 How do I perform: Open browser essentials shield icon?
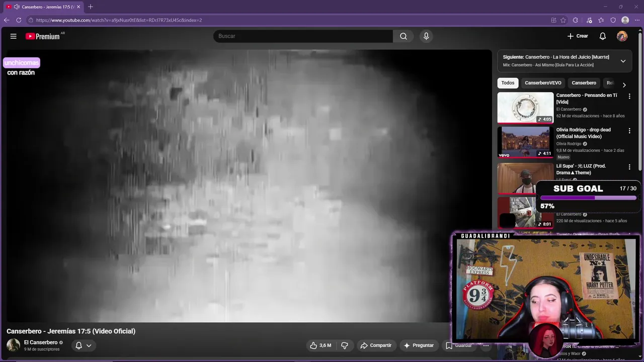point(613,20)
